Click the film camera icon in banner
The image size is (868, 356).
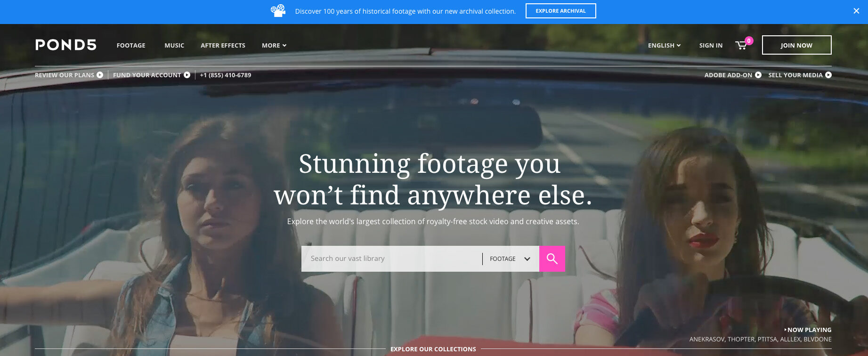278,10
